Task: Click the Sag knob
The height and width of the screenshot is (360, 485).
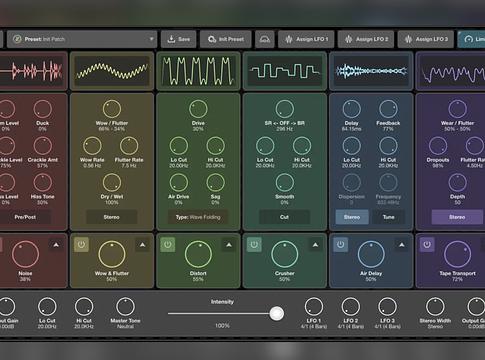Action: (215, 183)
